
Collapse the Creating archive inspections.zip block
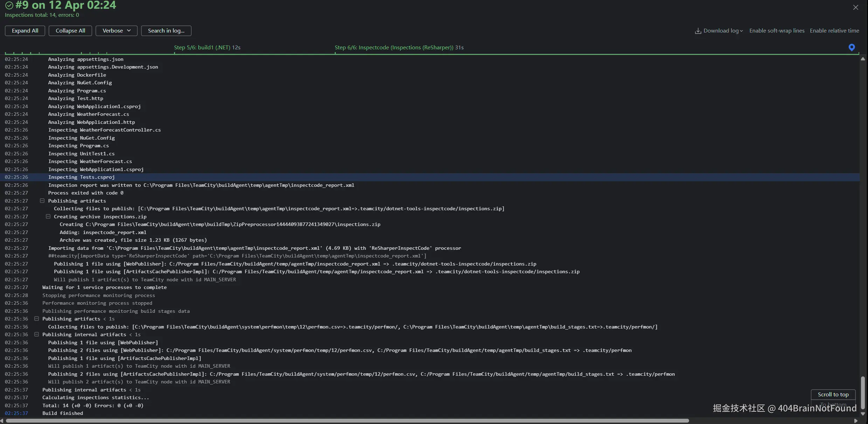pyautogui.click(x=48, y=217)
